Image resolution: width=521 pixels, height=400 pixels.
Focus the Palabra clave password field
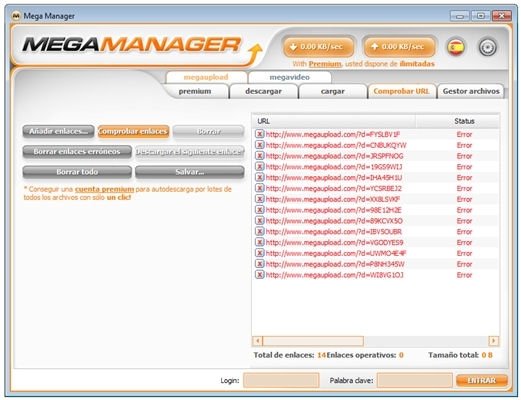pyautogui.click(x=414, y=380)
